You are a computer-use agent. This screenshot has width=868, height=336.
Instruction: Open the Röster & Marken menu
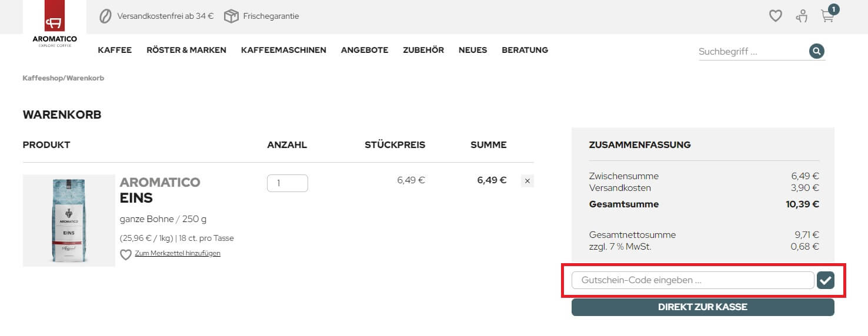(x=186, y=50)
